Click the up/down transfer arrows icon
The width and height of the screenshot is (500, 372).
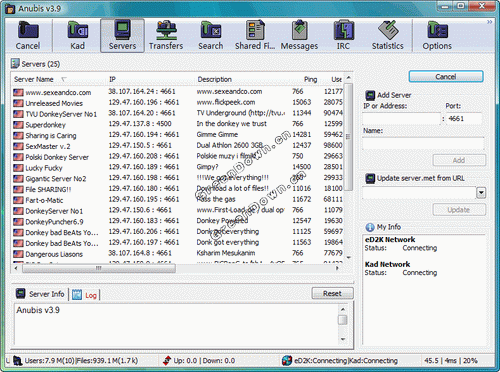click(x=167, y=360)
